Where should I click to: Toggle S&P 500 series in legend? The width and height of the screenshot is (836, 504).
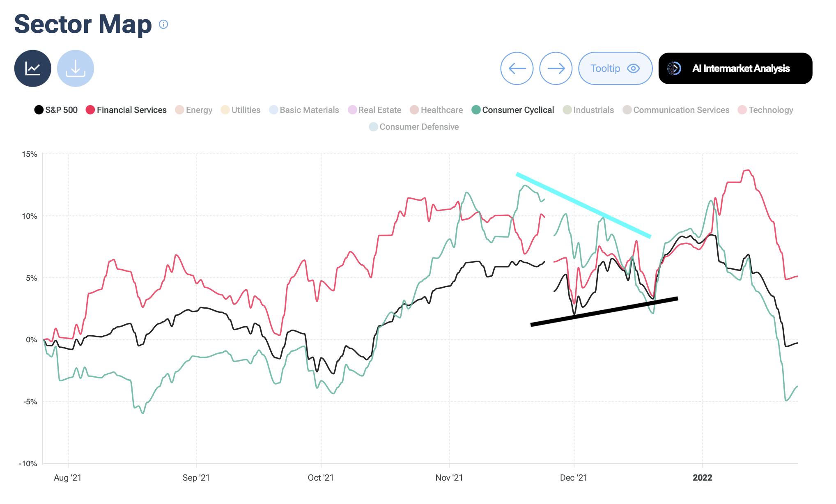(56, 110)
